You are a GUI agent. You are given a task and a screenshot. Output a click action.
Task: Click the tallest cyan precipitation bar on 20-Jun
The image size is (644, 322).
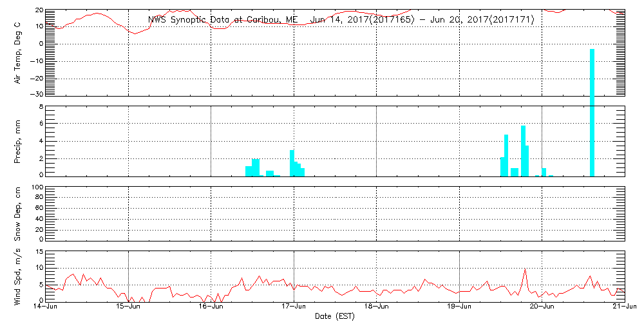tap(592, 113)
